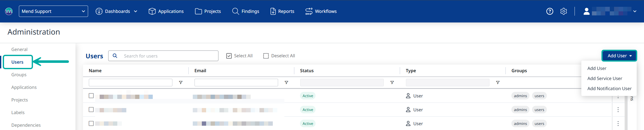This screenshot has height=130, width=644.
Task: Open the help question mark icon
Action: click(550, 11)
